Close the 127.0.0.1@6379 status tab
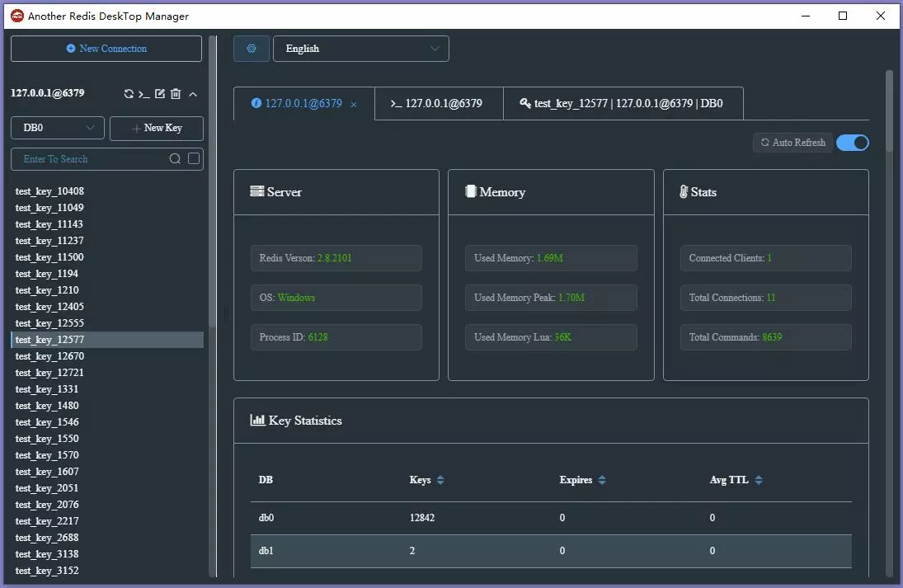Image resolution: width=903 pixels, height=588 pixels. point(354,105)
